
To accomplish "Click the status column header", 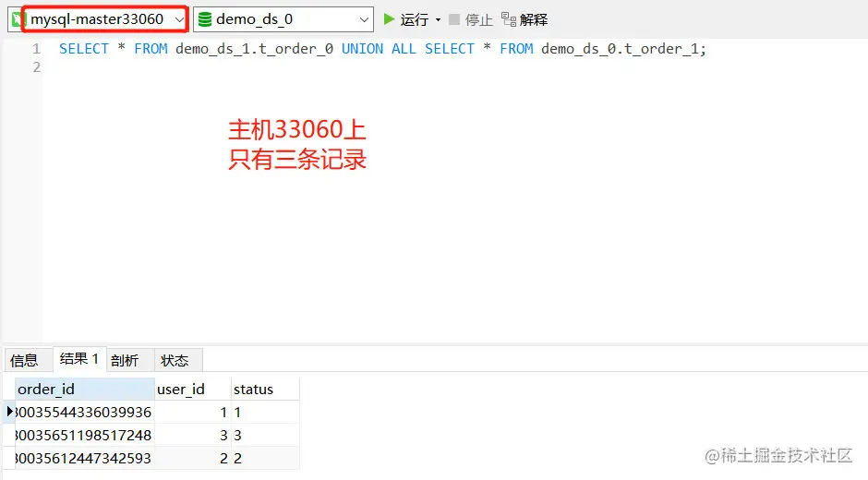I will (x=265, y=390).
